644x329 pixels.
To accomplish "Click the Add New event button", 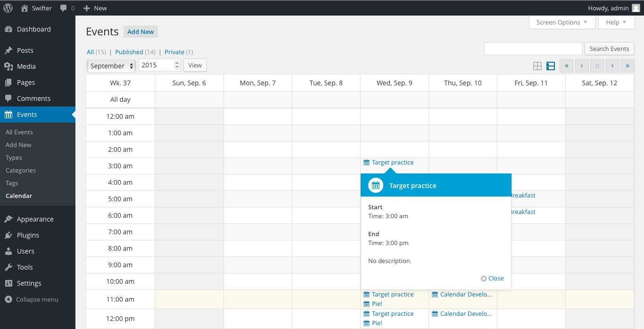I will pyautogui.click(x=140, y=32).
